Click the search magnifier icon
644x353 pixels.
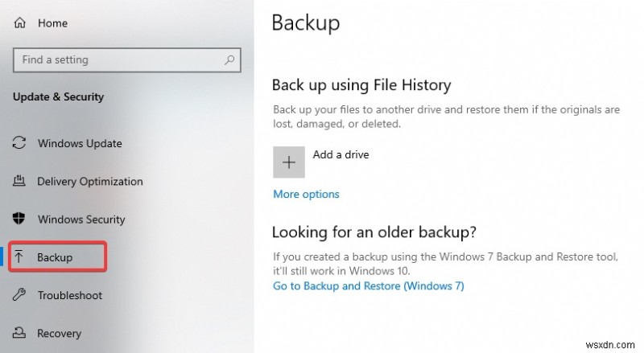(x=229, y=60)
